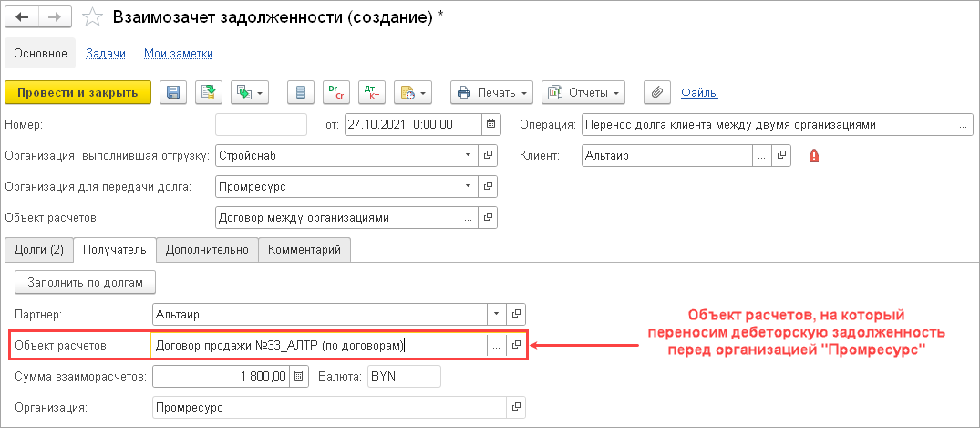The width and height of the screenshot is (980, 428).
Task: Click the paperclip attachments icon
Action: (x=657, y=92)
